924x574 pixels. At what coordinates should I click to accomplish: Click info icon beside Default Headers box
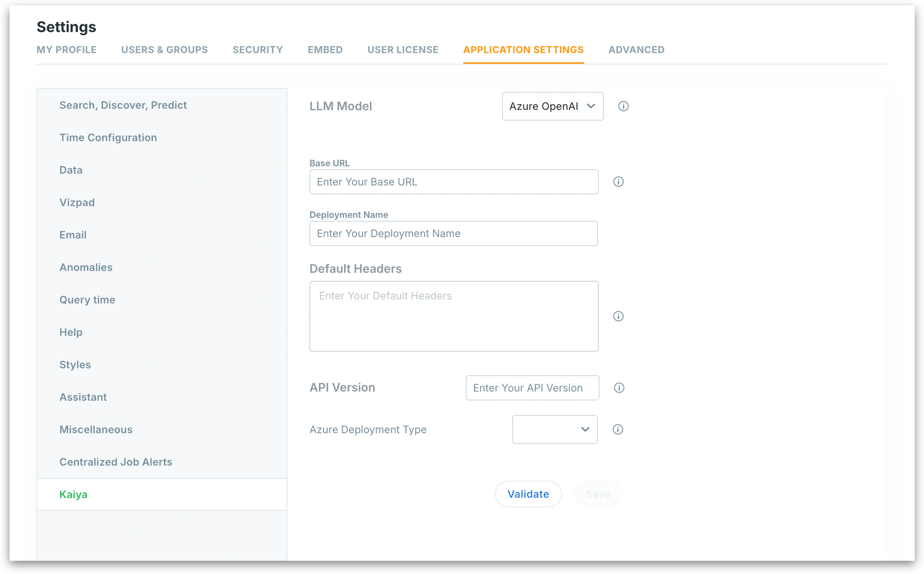tap(618, 316)
